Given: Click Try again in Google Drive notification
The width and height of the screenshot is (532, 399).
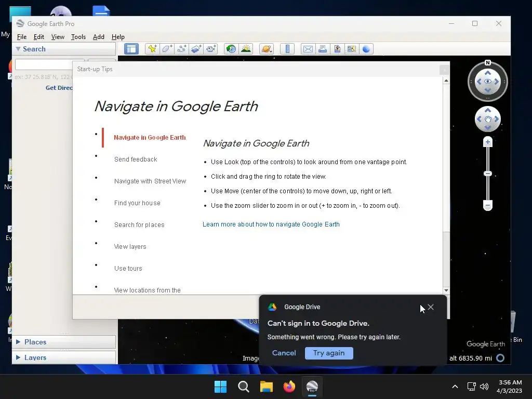Looking at the screenshot, I should pos(329,353).
